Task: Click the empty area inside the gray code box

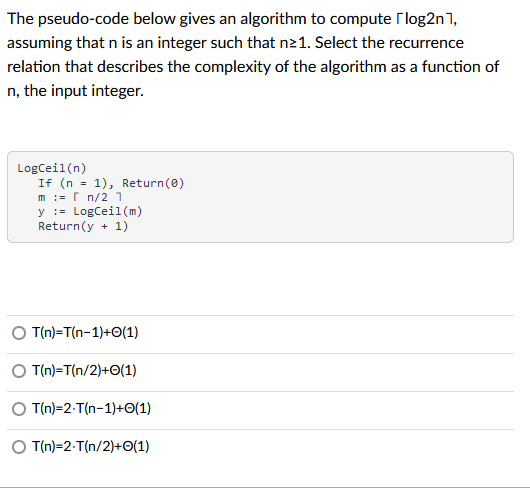Action: [338, 203]
